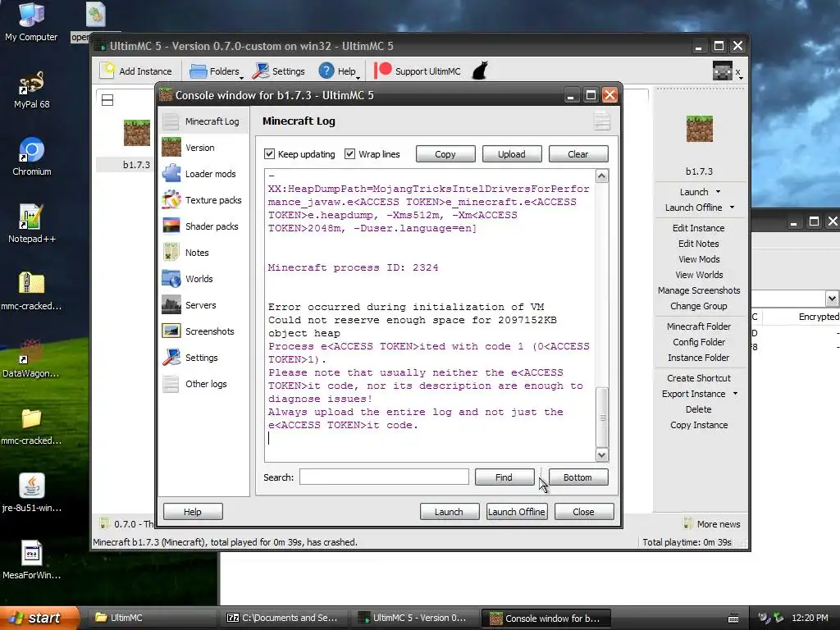Open My Computer desktop icon

pos(31,22)
